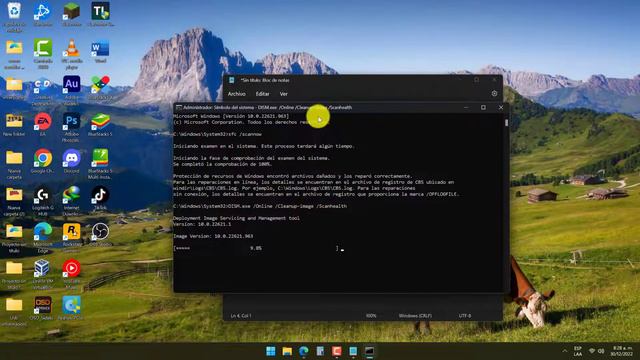Click the DISM.exe /Scanhealth command line

(260, 206)
